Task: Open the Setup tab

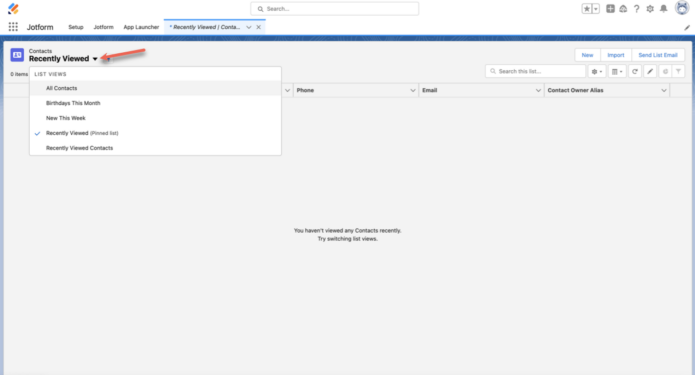Action: click(76, 27)
